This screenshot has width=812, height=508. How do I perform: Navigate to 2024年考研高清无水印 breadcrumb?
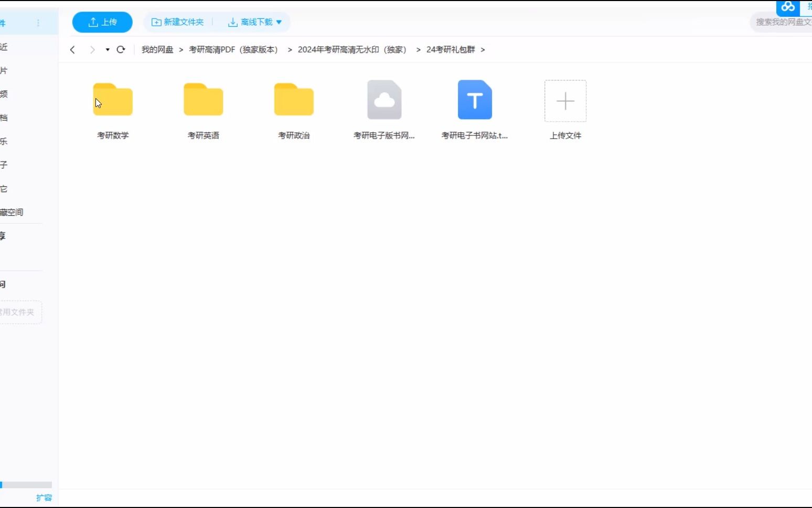point(352,49)
